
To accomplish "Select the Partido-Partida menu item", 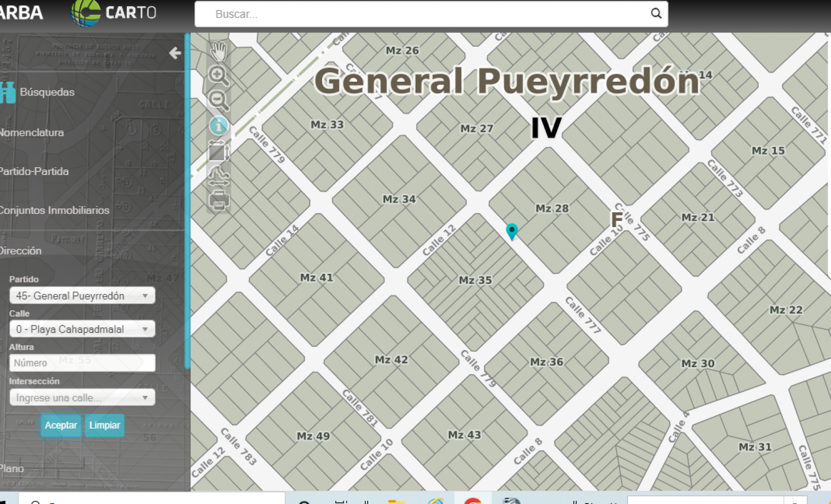I will click(x=34, y=171).
